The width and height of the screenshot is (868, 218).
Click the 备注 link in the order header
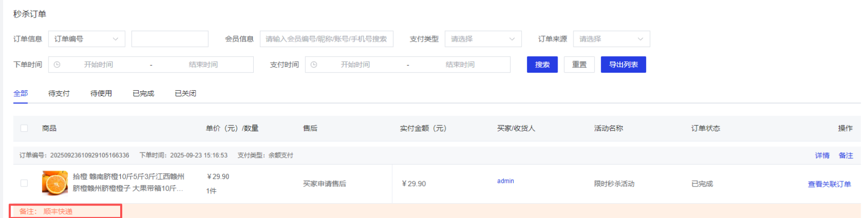[x=846, y=156]
